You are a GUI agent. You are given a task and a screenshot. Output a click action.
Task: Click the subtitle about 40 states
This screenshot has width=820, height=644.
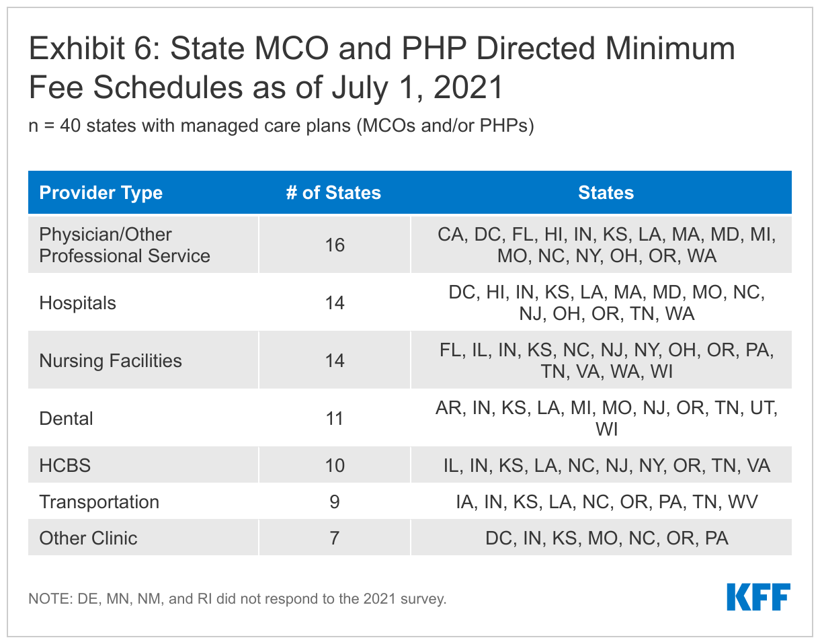click(x=281, y=126)
